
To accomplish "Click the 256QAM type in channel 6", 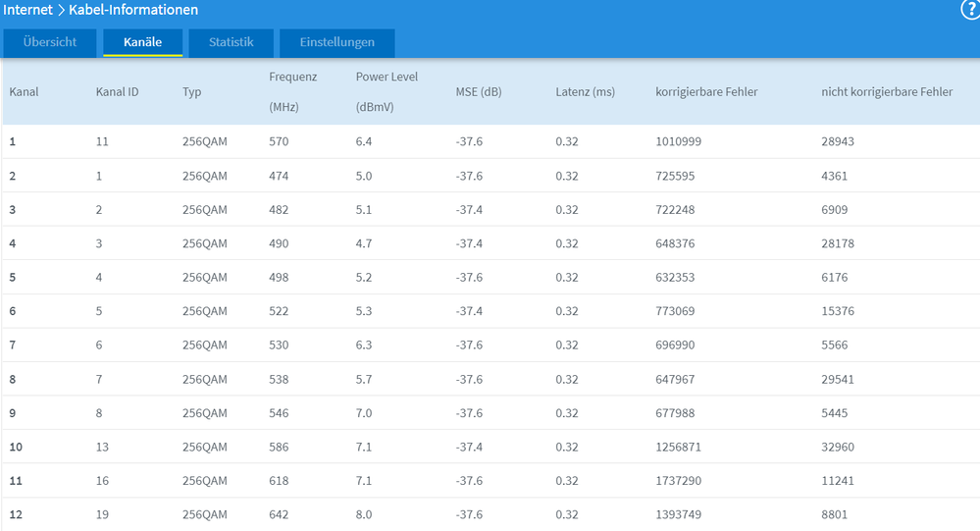I will pyautogui.click(x=204, y=311).
